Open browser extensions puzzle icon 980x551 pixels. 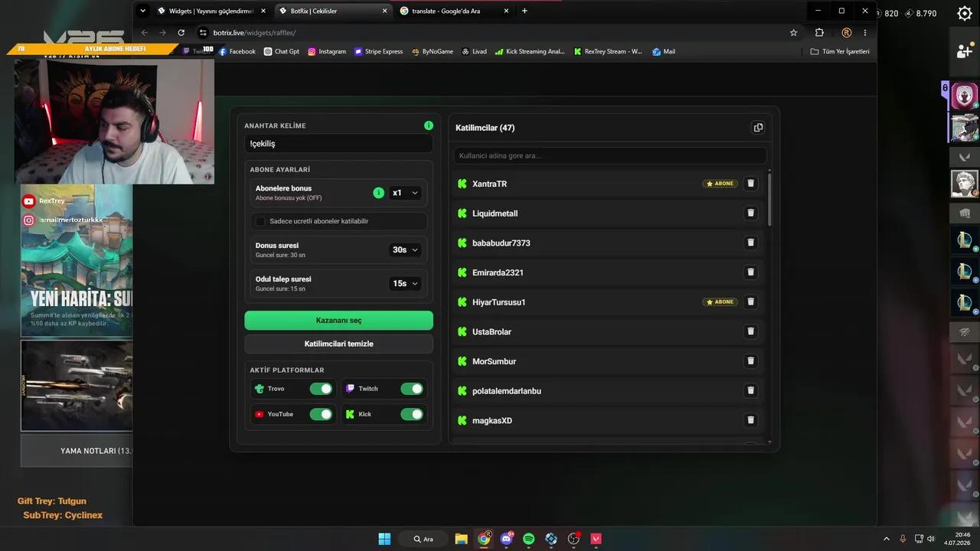819,33
